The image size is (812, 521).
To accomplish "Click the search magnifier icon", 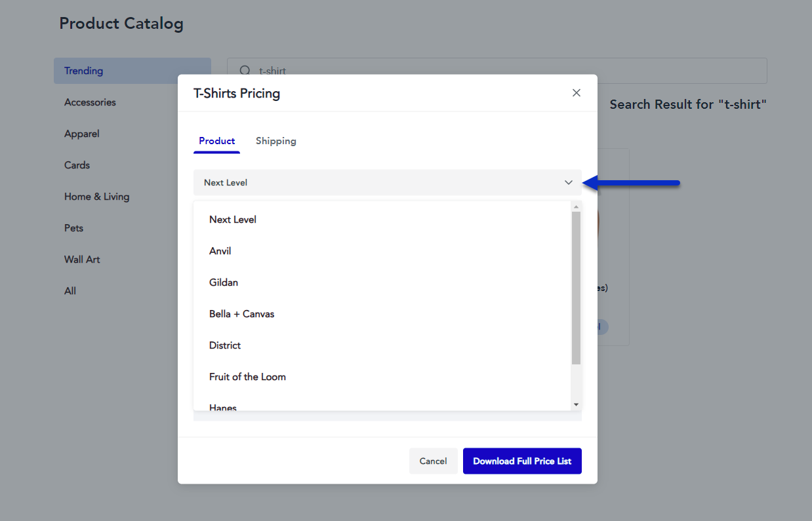I will [245, 71].
